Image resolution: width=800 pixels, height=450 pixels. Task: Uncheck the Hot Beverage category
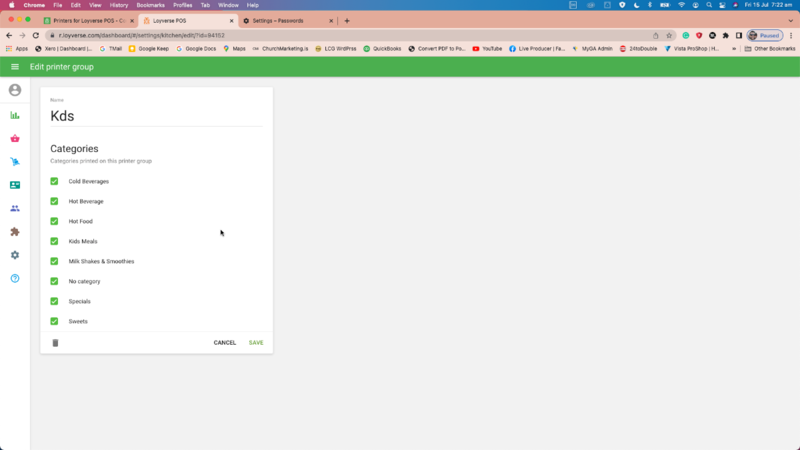54,201
